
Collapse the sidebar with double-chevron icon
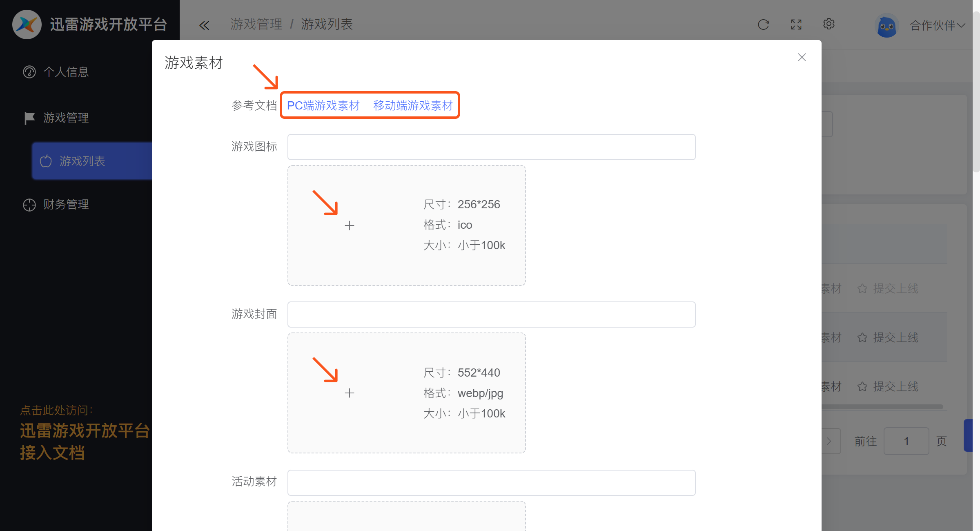point(204,25)
